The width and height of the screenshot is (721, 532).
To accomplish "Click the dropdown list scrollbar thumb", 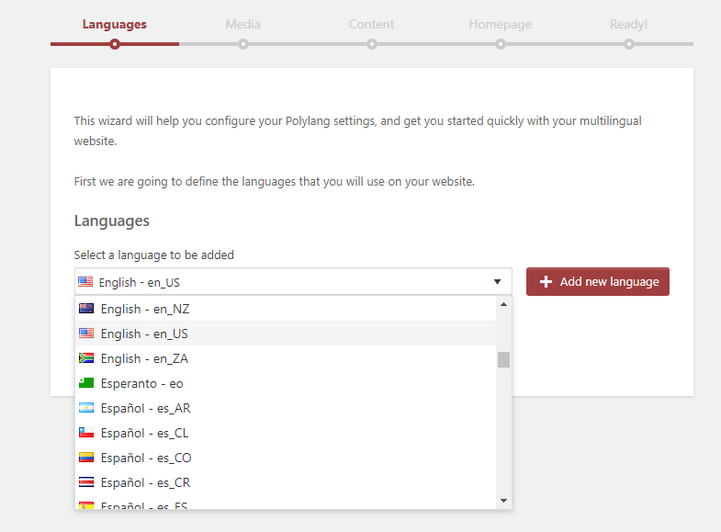I will [x=504, y=359].
